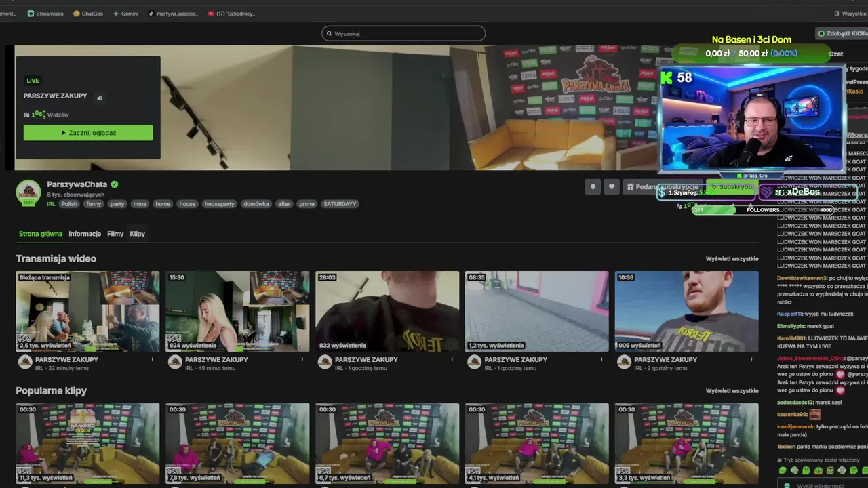
Task: Open the Wszystkie bookmarks folder
Action: [x=849, y=13]
